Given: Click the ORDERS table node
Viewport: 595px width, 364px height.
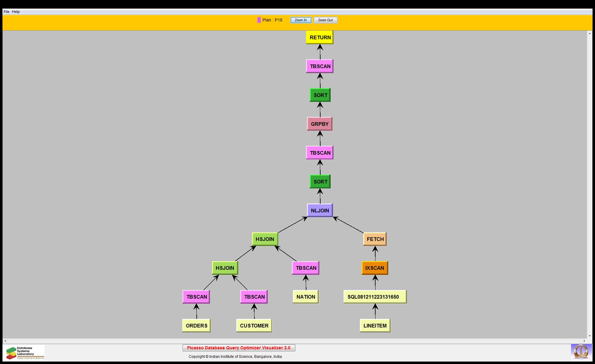Looking at the screenshot, I should 196,326.
